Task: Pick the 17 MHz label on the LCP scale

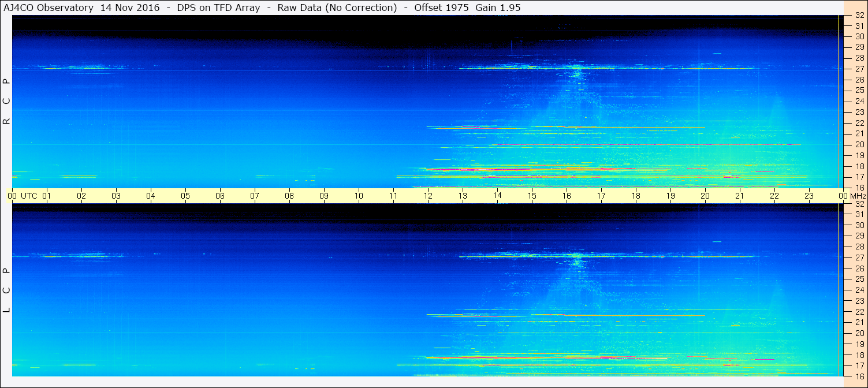Action: (859, 365)
